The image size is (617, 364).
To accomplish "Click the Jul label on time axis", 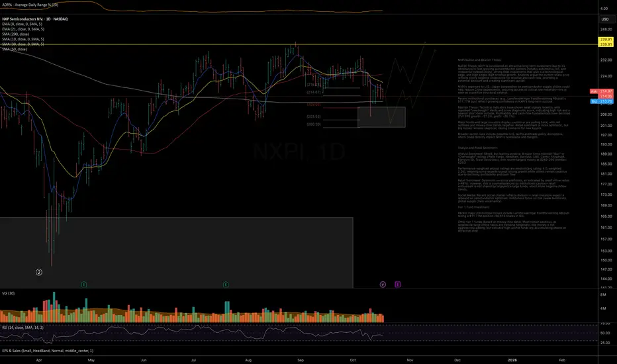I will pos(193,359).
